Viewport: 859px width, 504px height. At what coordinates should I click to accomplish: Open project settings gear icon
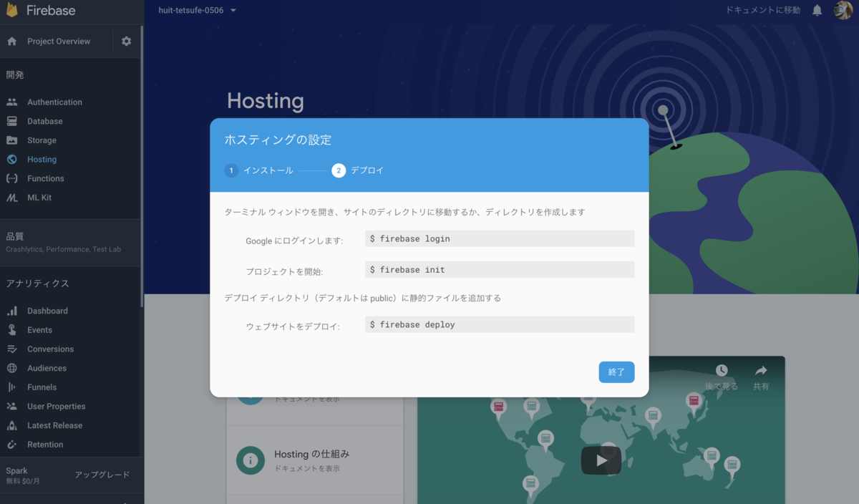tap(126, 42)
